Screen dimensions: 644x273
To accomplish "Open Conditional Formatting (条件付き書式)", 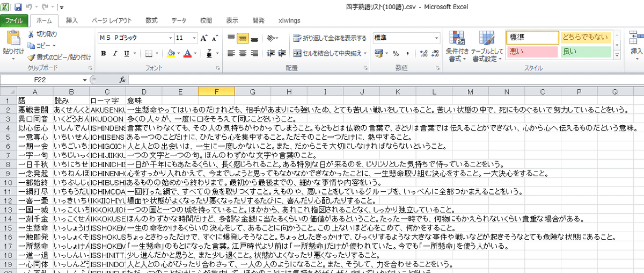I will [457, 47].
